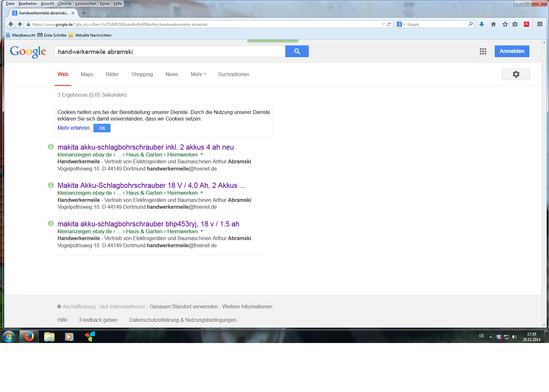Open the Hilfe menu in the menu bar

[118, 4]
